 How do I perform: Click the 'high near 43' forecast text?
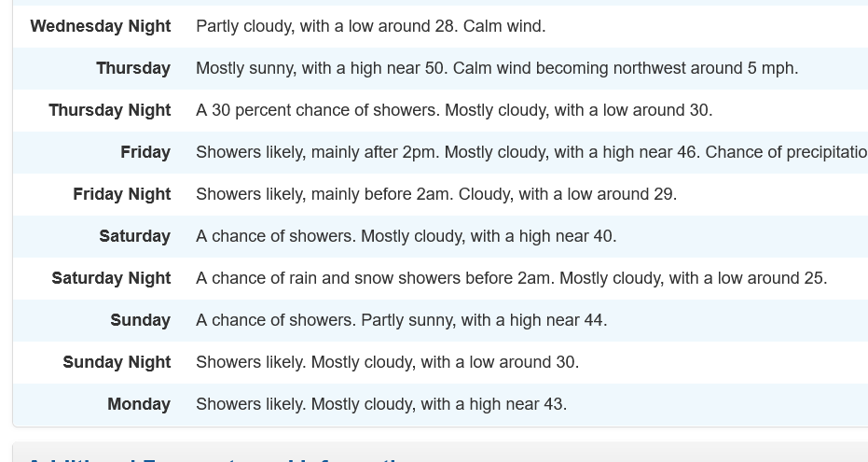tap(517, 404)
